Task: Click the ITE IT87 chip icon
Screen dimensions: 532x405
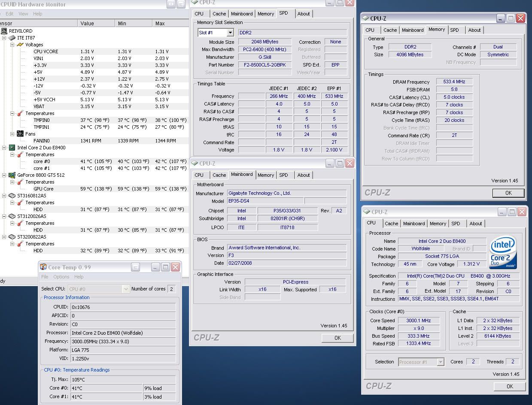Action: 12,38
